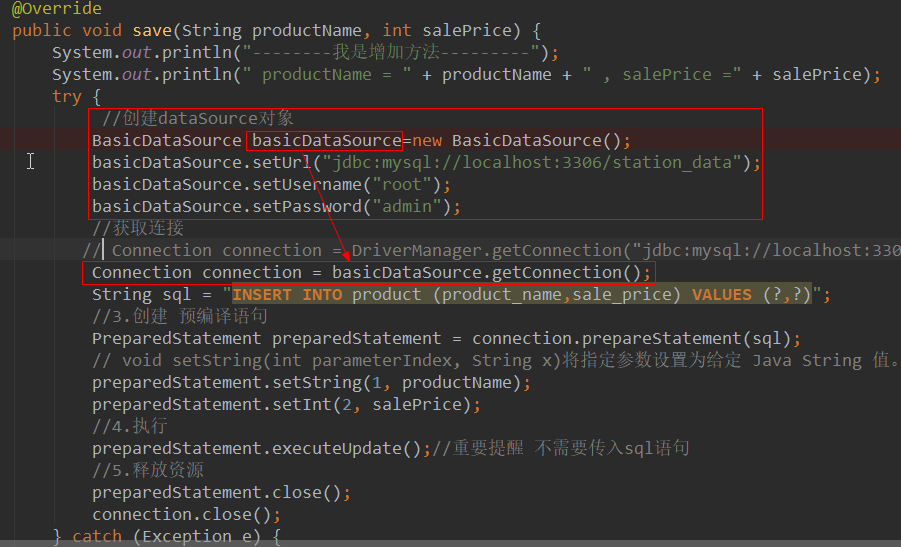Screen dimensions: 901x547
Task: Click the BasicDataSource() constructor call
Action: click(536, 141)
